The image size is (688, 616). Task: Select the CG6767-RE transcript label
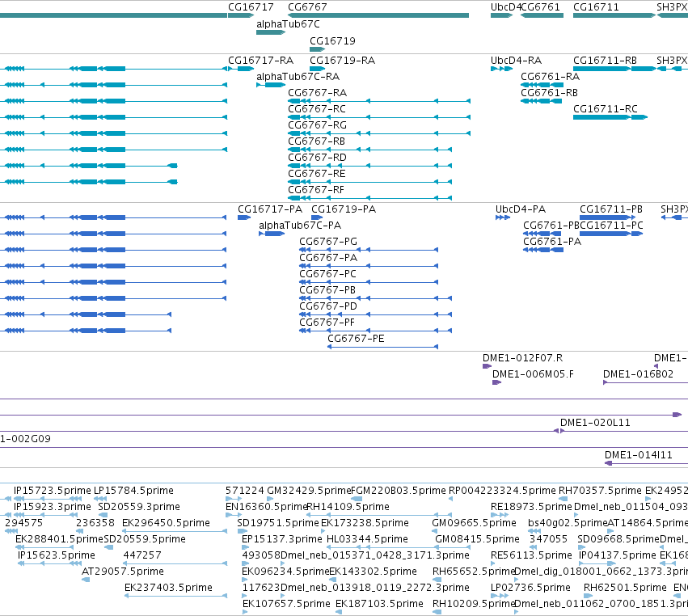pyautogui.click(x=317, y=173)
